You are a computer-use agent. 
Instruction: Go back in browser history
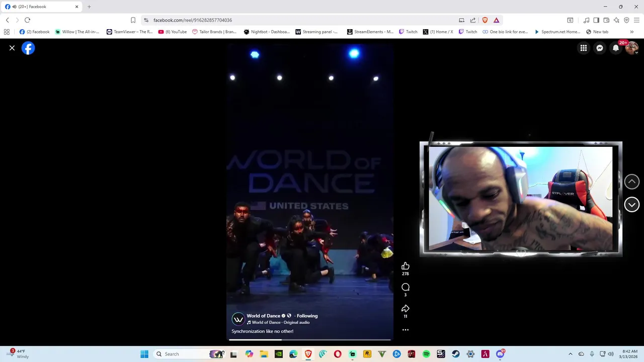click(x=8, y=20)
